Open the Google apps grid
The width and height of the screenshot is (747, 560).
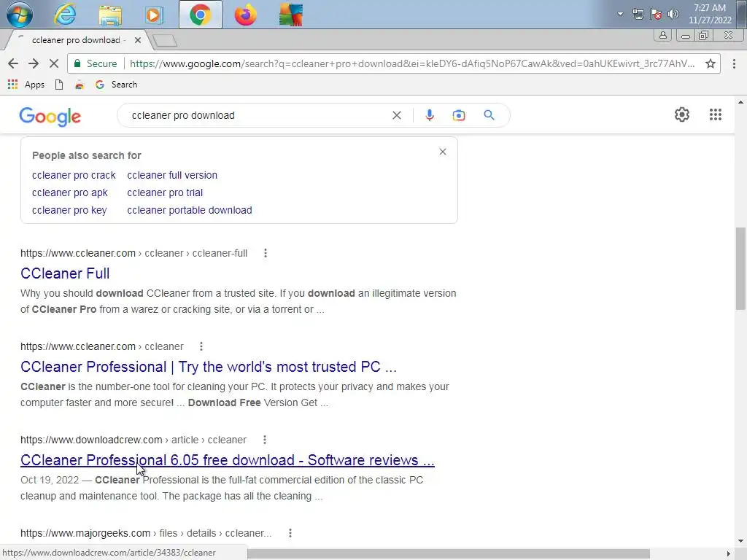coord(715,114)
